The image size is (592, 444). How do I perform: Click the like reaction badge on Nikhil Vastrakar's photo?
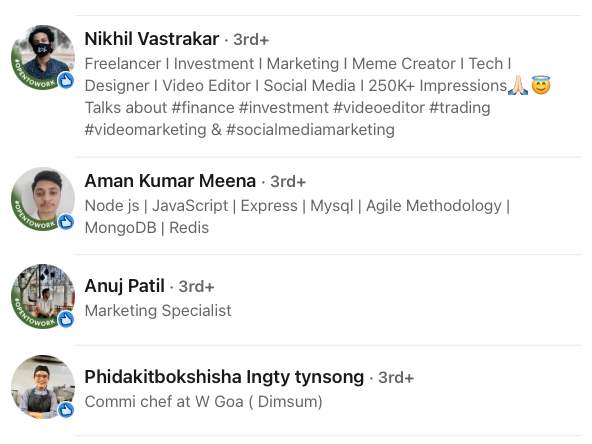point(66,80)
